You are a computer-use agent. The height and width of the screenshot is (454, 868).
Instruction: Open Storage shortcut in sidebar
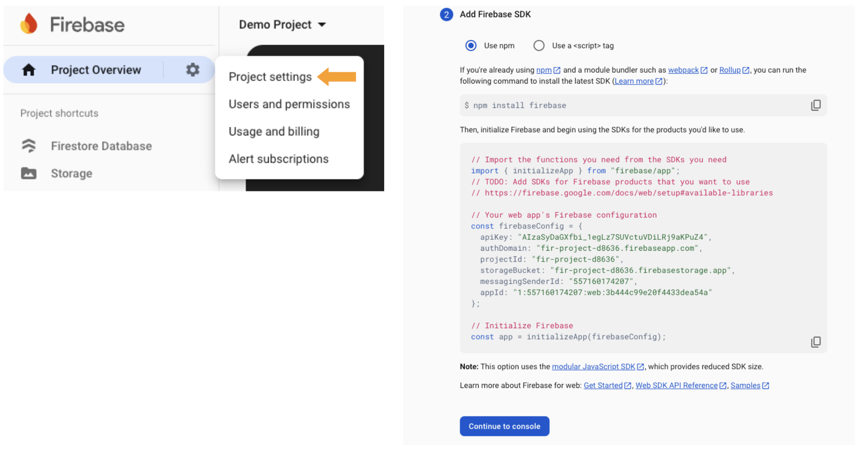(x=72, y=173)
